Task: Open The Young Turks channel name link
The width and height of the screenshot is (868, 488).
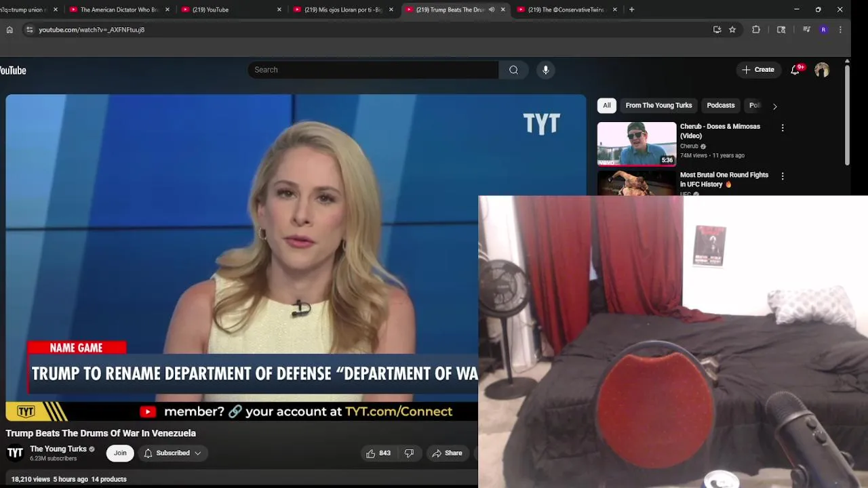Action: click(58, 449)
